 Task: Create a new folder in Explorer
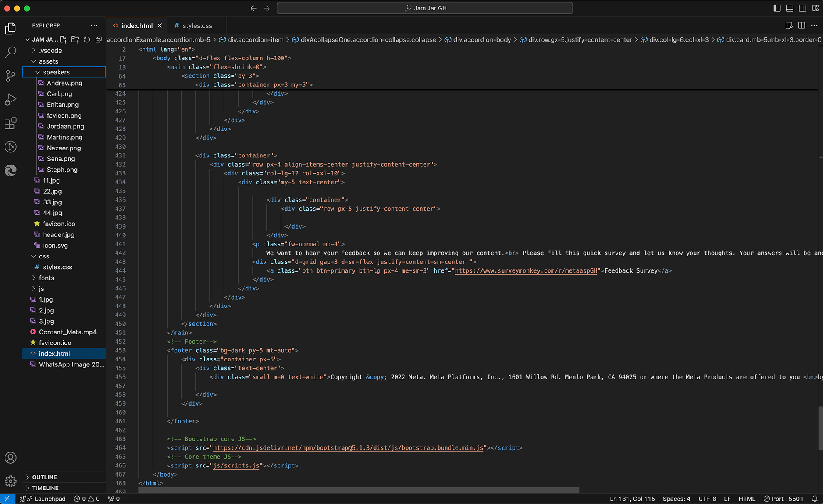pyautogui.click(x=75, y=39)
